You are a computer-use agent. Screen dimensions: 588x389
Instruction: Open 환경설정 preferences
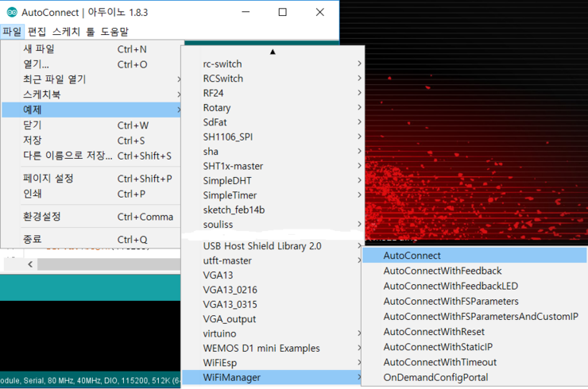(x=91, y=217)
